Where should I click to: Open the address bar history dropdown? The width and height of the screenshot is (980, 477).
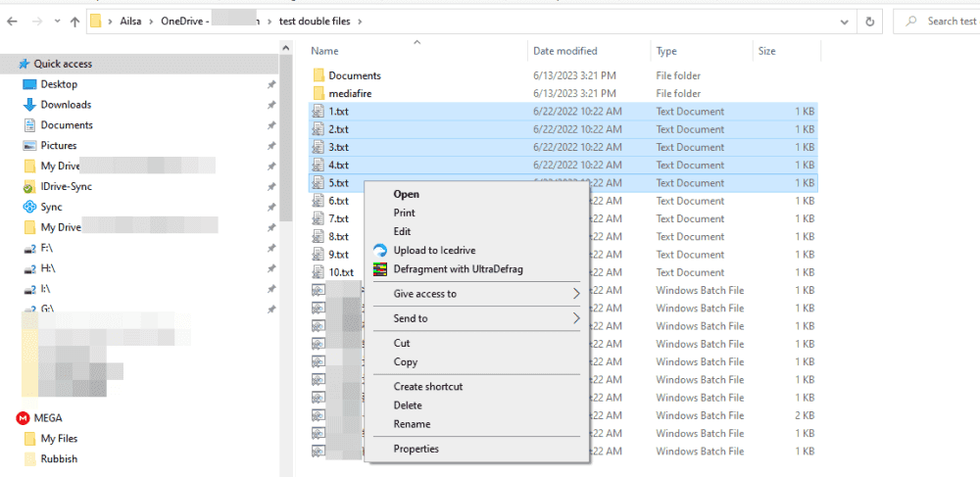[843, 21]
